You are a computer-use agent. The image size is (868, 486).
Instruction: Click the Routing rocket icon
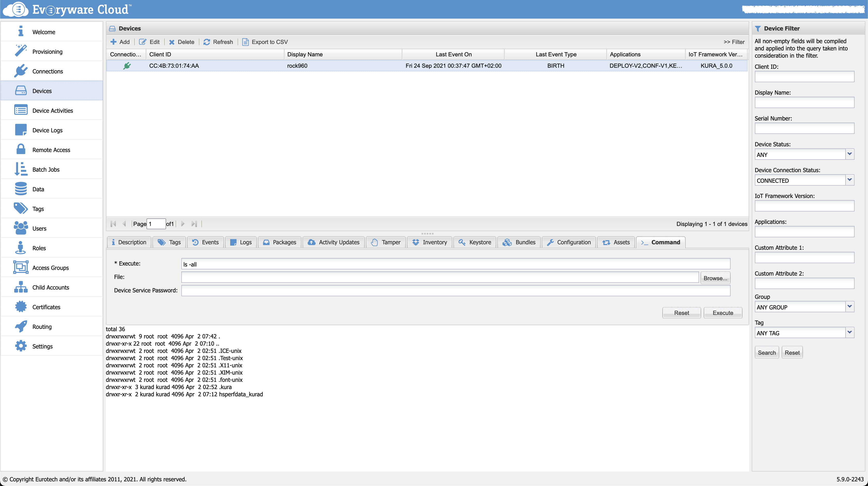tap(21, 326)
